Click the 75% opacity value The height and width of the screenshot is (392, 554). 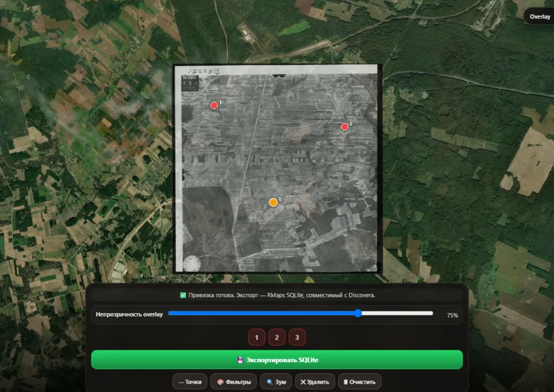[x=452, y=315]
